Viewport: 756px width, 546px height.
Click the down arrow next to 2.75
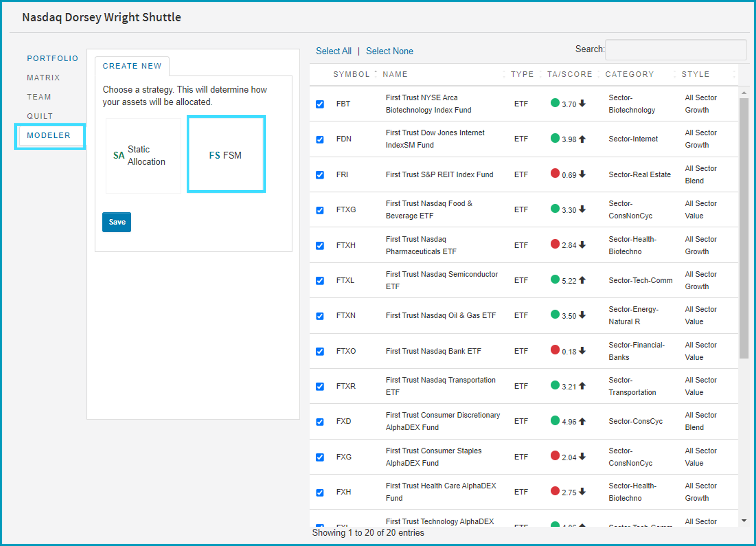point(582,491)
